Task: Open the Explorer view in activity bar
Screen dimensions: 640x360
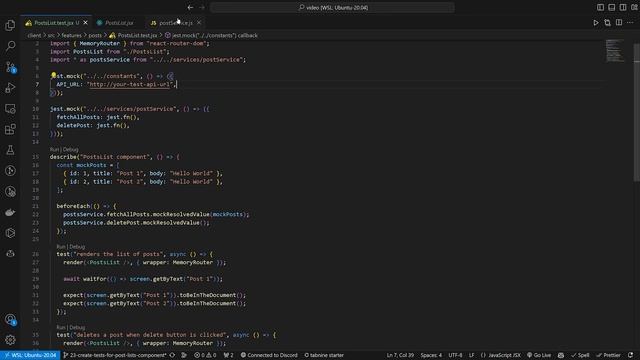Action: coord(10,25)
